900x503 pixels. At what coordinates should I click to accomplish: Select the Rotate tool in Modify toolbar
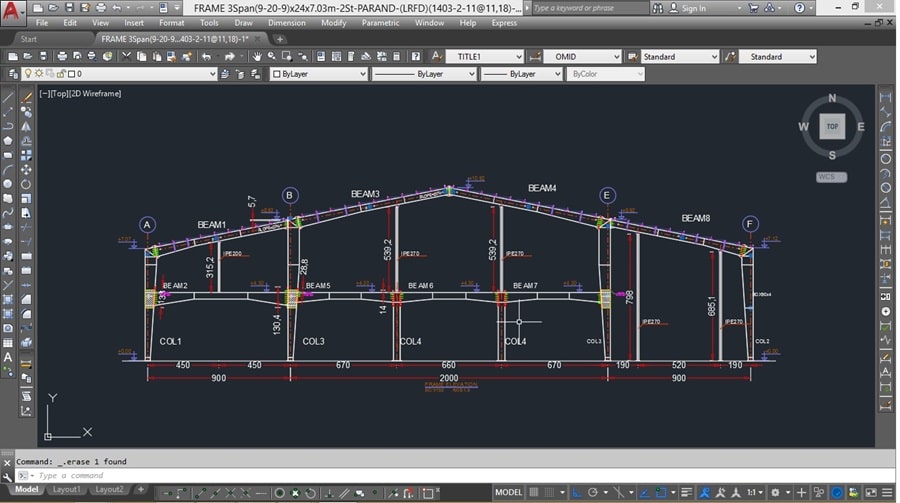coord(26,184)
